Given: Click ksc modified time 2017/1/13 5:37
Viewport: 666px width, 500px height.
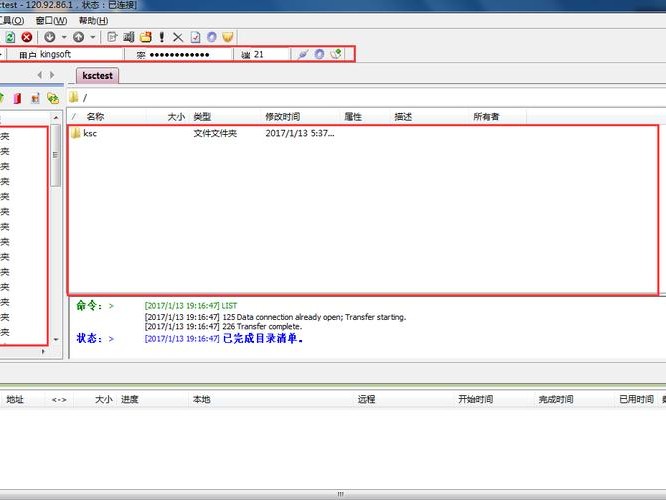Looking at the screenshot, I should pos(300,133).
